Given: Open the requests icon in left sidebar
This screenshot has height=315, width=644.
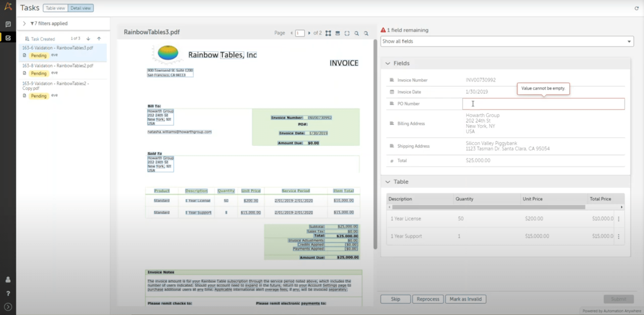Looking at the screenshot, I should point(8,24).
